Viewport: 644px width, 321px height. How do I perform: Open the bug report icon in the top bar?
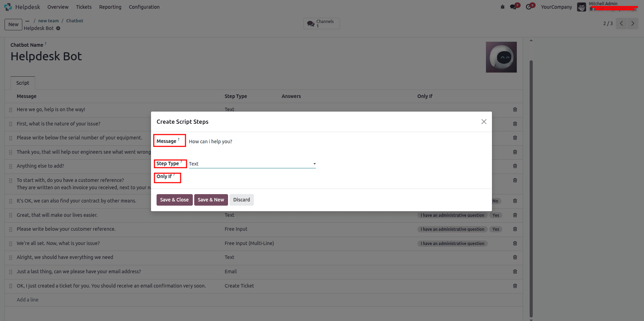tap(502, 7)
